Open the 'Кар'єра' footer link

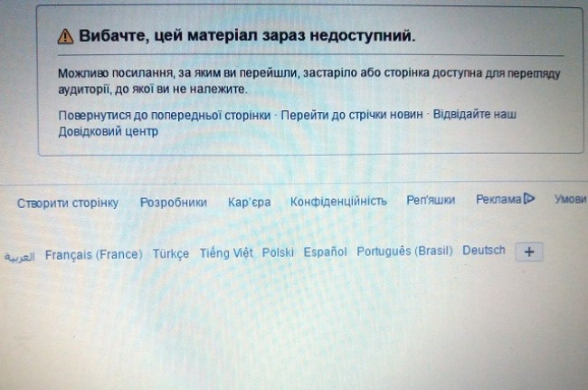coord(250,202)
